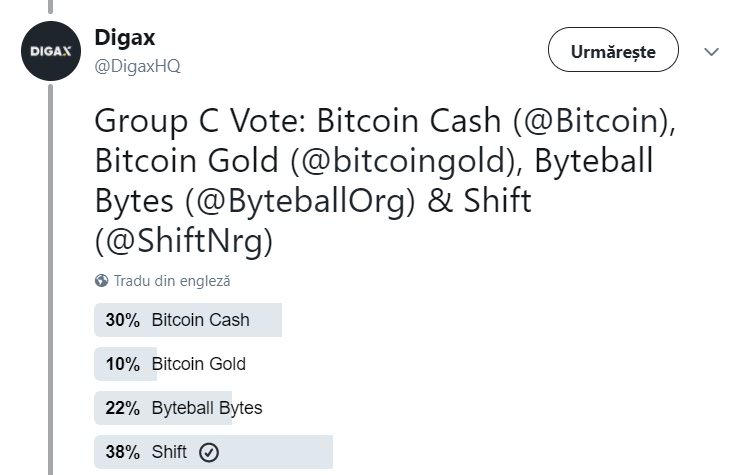Image resolution: width=737 pixels, height=475 pixels.
Task: Expand the tweet options chevron
Action: point(711,51)
